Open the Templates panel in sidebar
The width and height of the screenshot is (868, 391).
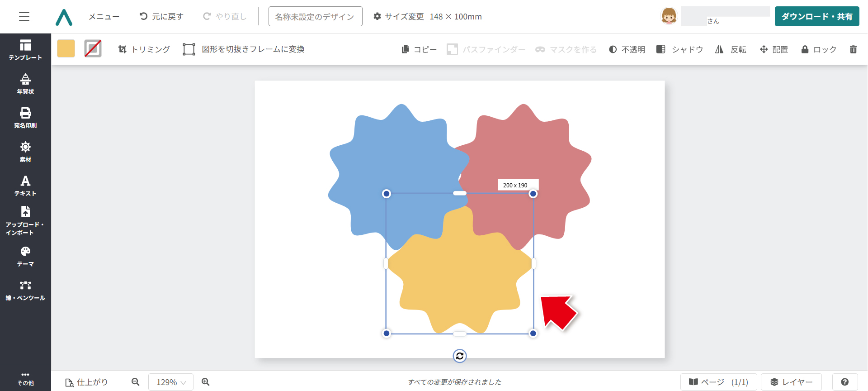(25, 50)
